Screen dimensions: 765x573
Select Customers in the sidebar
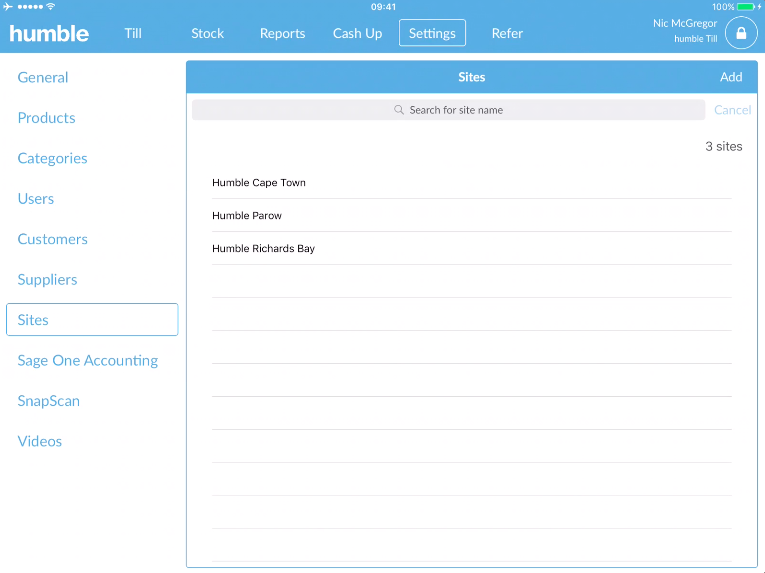[x=53, y=239]
